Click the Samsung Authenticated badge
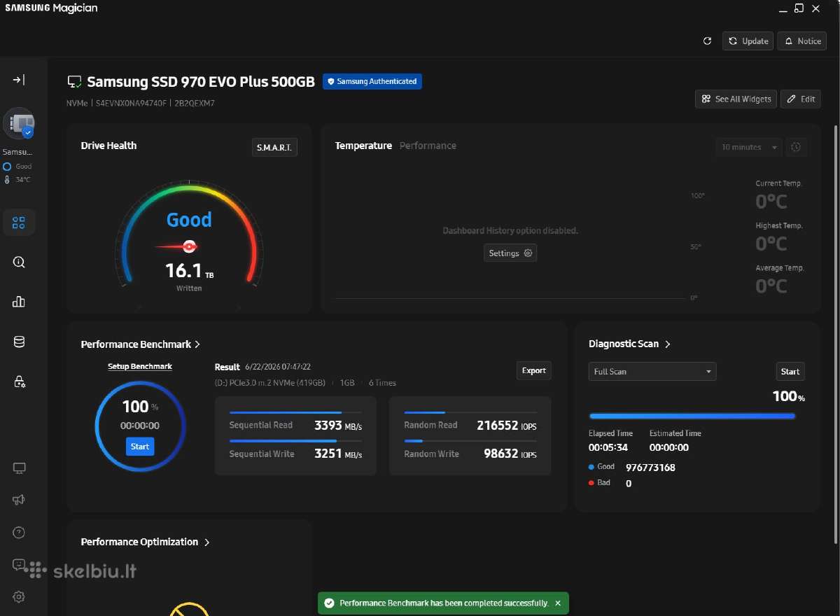840x616 pixels. click(x=372, y=81)
